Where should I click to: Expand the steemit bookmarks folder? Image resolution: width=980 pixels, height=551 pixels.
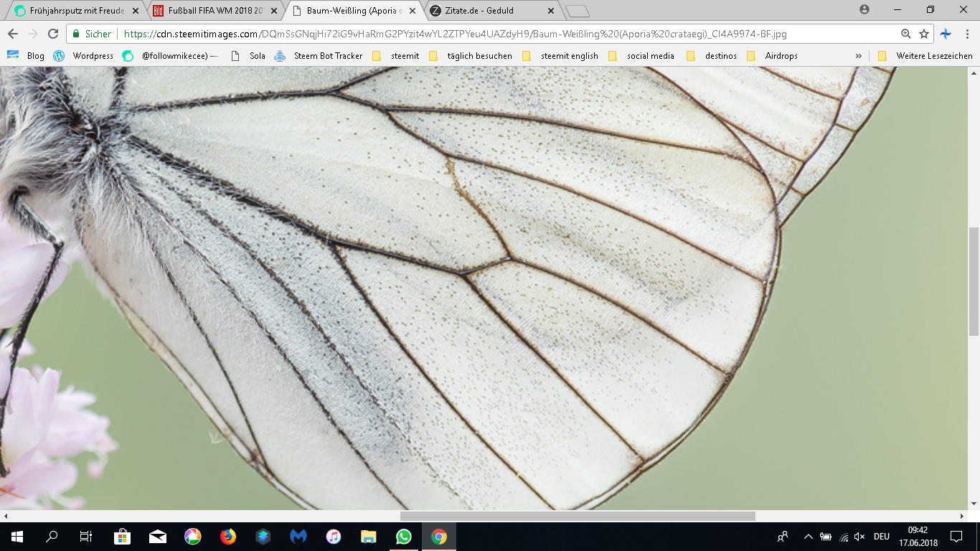[395, 55]
